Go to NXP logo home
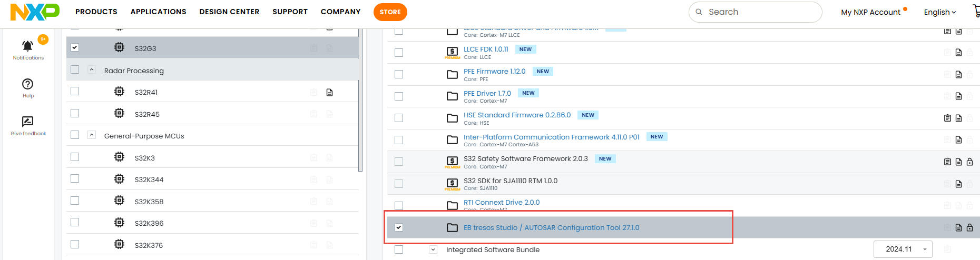This screenshot has height=260, width=980. 35,12
